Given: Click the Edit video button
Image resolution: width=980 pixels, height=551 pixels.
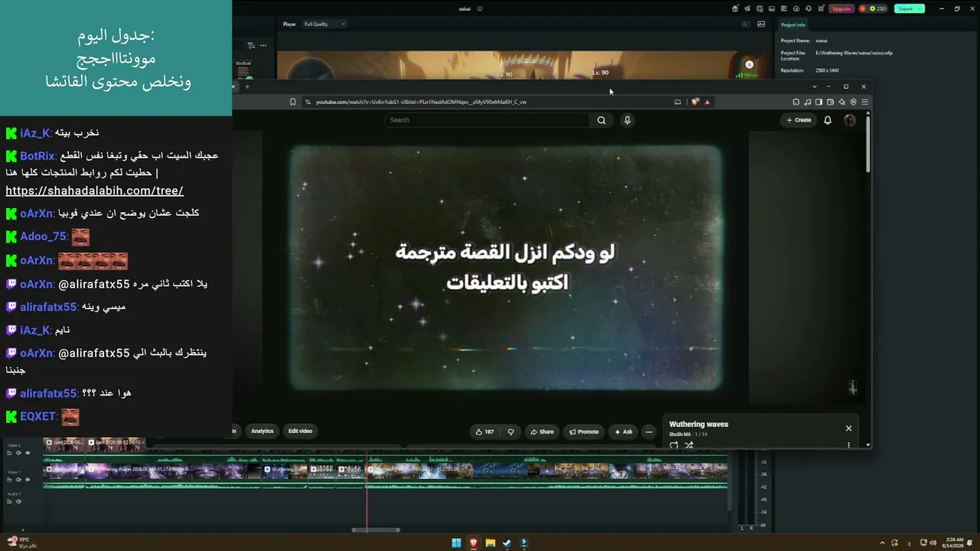Looking at the screenshot, I should (300, 432).
